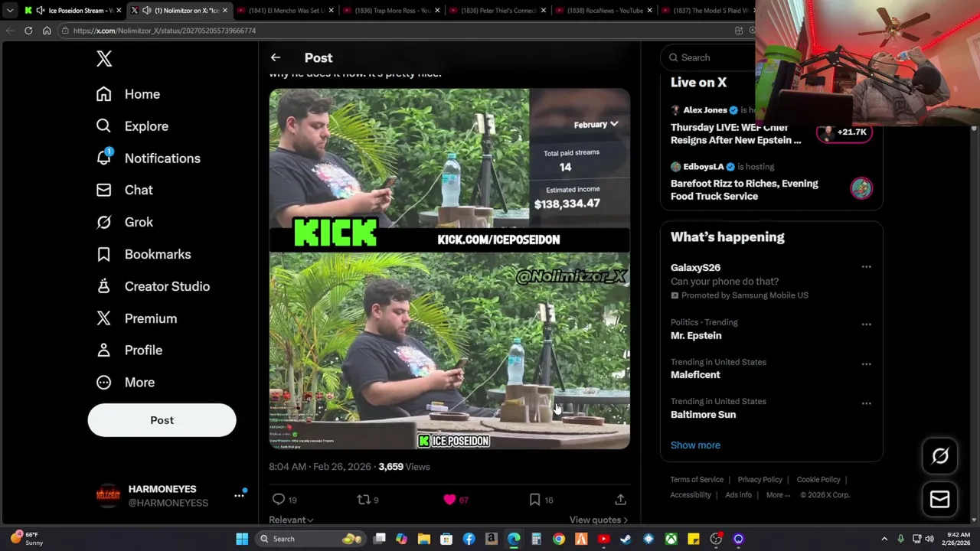Viewport: 980px width, 551px height.
Task: Open the browser tab list dropdown
Action: 9,11
